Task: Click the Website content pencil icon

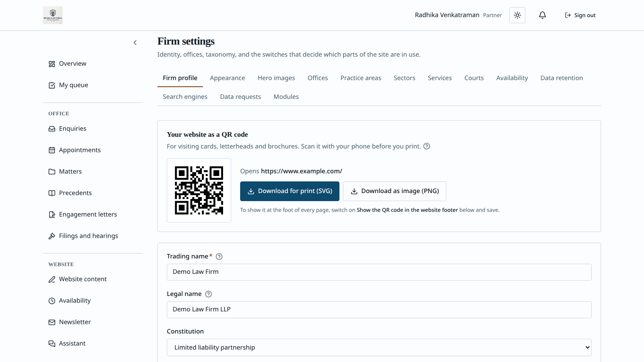Action: point(52,279)
